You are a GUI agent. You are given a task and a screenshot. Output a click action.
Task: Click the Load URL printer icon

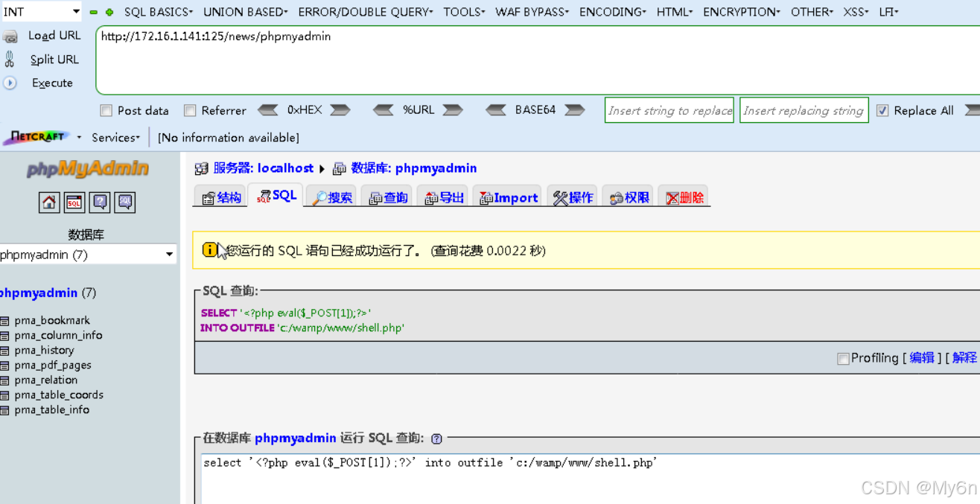pos(10,36)
